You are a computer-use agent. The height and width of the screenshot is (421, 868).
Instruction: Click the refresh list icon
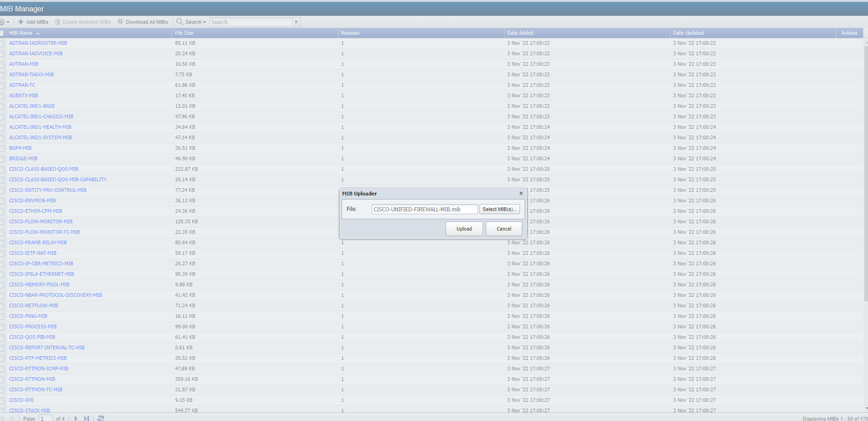pyautogui.click(x=101, y=418)
